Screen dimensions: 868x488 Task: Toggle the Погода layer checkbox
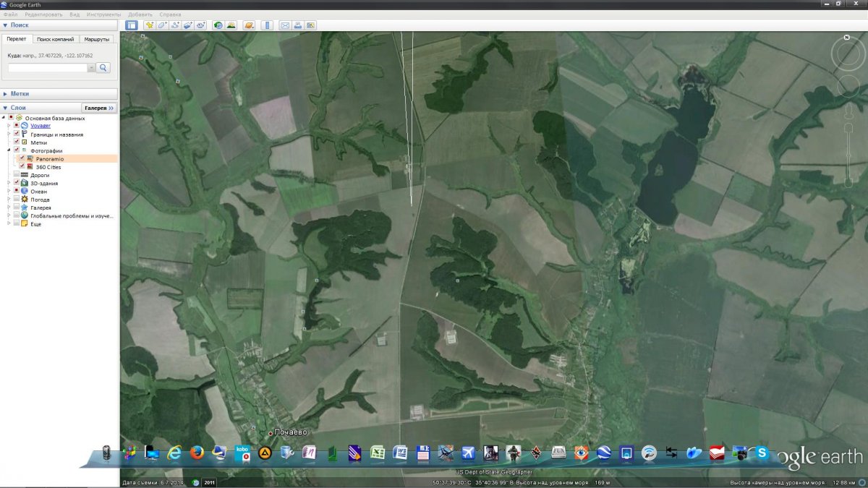16,200
